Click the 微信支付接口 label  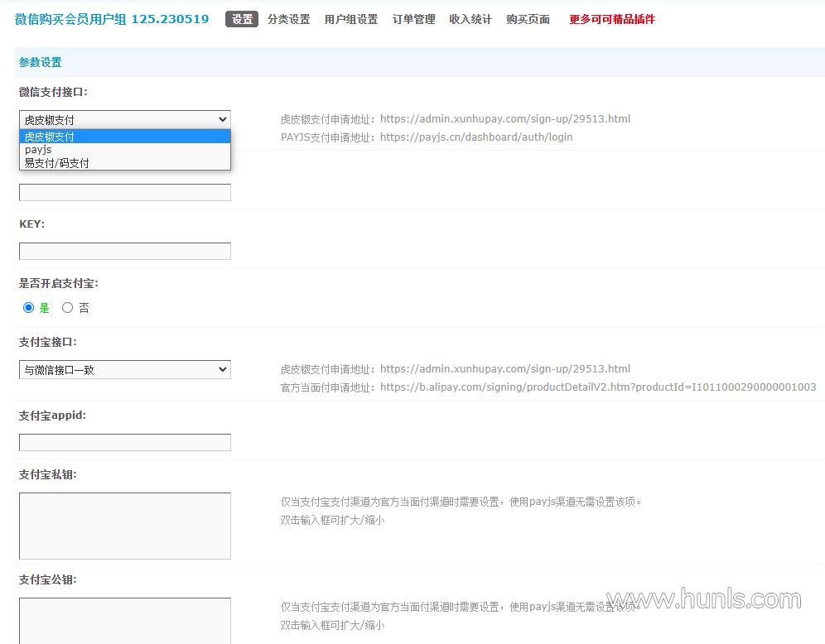pos(53,92)
